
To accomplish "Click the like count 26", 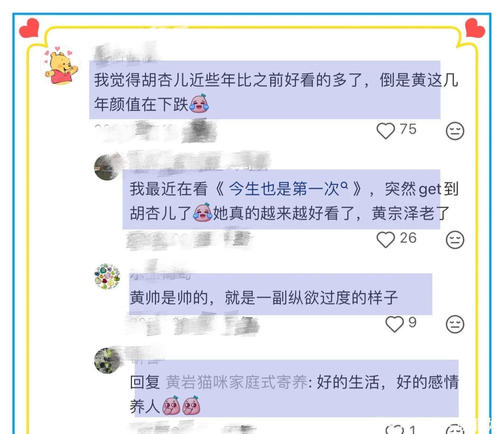I will click(408, 238).
